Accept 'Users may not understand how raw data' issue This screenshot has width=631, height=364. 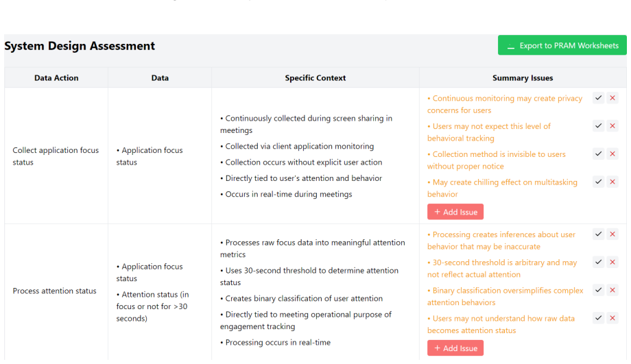pos(598,318)
